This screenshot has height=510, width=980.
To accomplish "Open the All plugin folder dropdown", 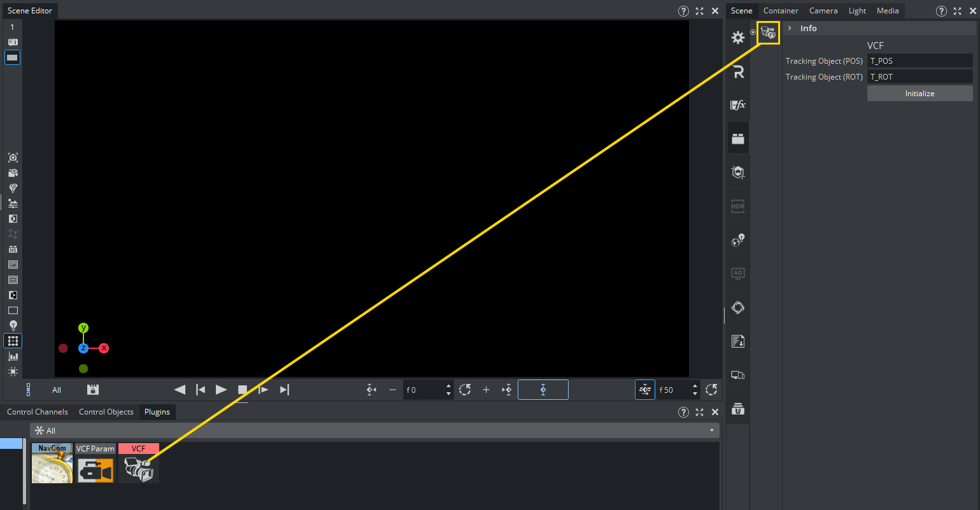I will click(711, 431).
